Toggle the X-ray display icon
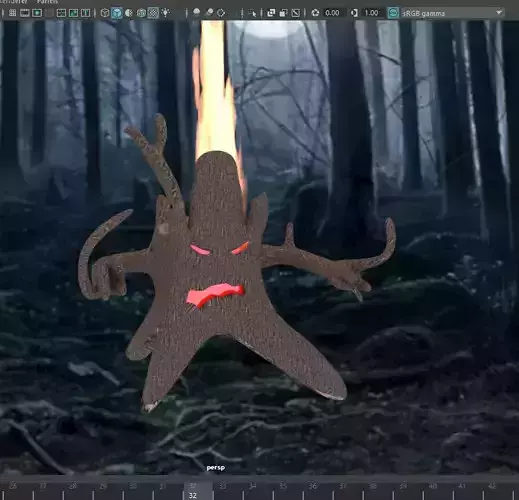The height and width of the screenshot is (500, 519). tap(271, 13)
